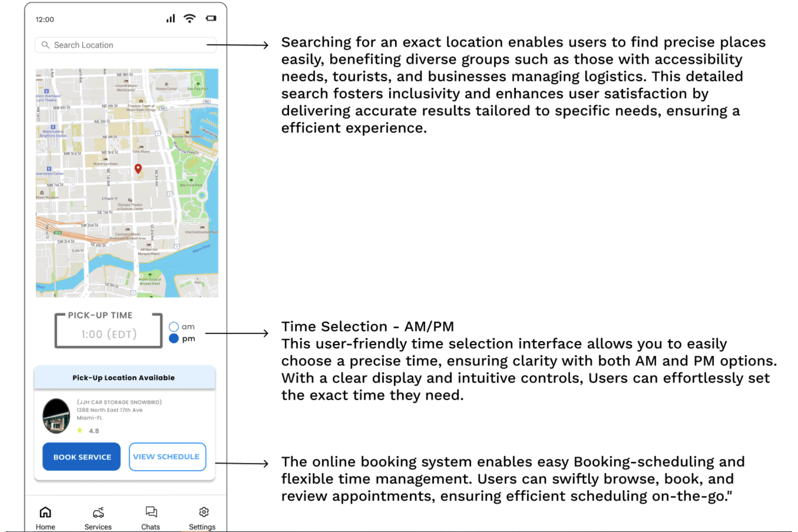Screen dimensions: 798x532
Task: Click Bayfront Park on the map
Action: tap(191, 183)
